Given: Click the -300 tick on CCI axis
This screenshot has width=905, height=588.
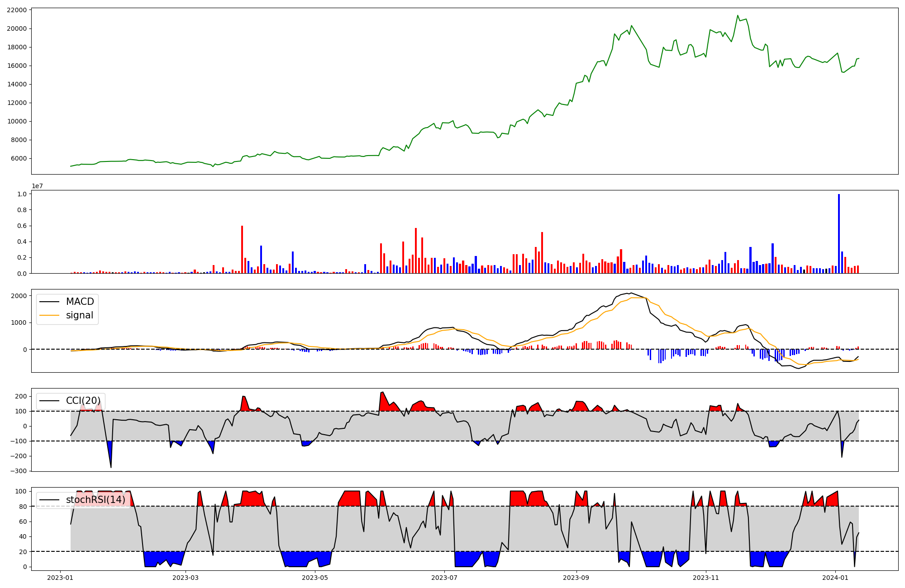Looking at the screenshot, I should [18, 471].
